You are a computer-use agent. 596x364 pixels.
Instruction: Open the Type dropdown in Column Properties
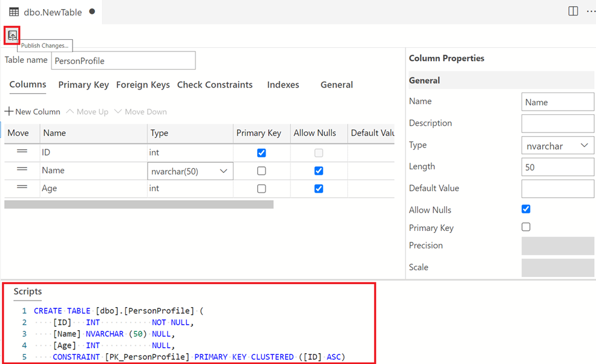[x=585, y=145]
